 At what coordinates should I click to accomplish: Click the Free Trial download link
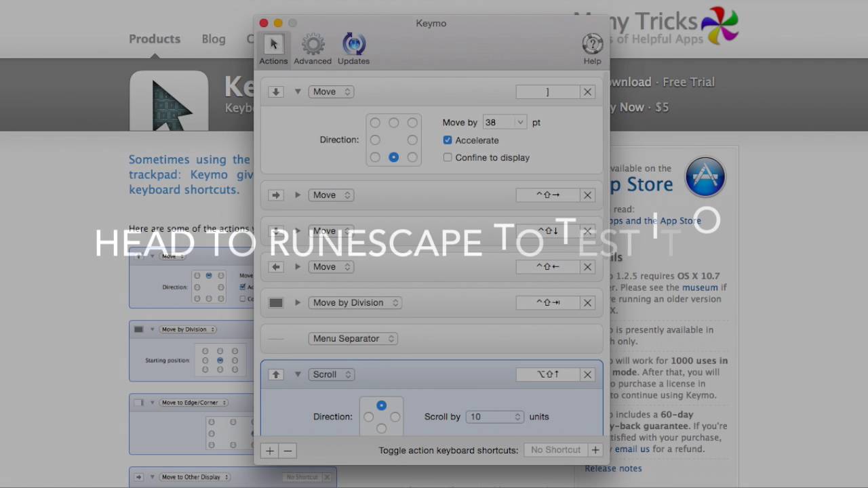click(688, 82)
